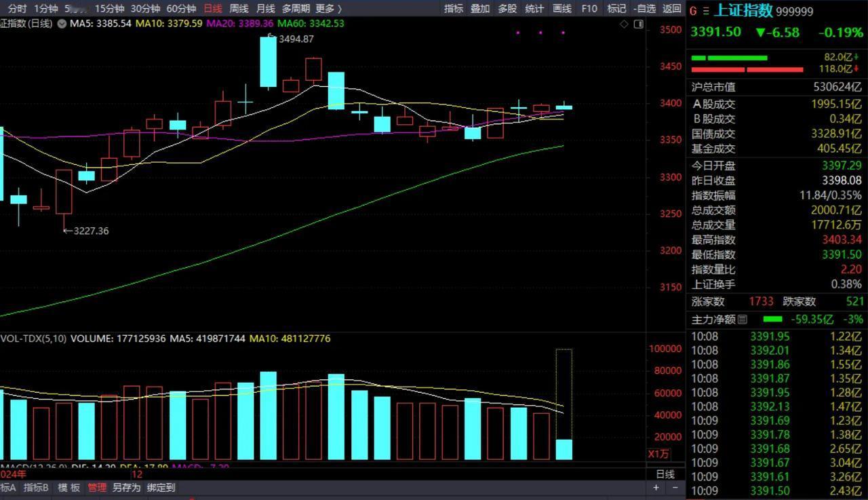Click the red 管理 manage button
This screenshot has height=500, width=868.
(97, 488)
